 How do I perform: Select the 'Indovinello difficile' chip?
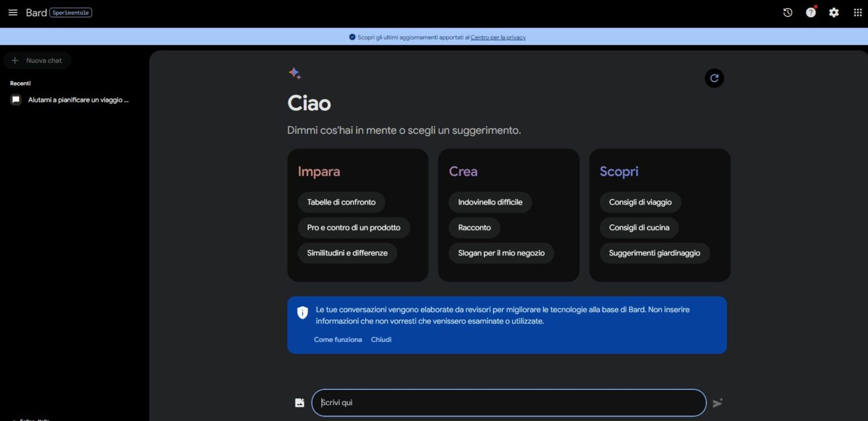[x=490, y=202]
